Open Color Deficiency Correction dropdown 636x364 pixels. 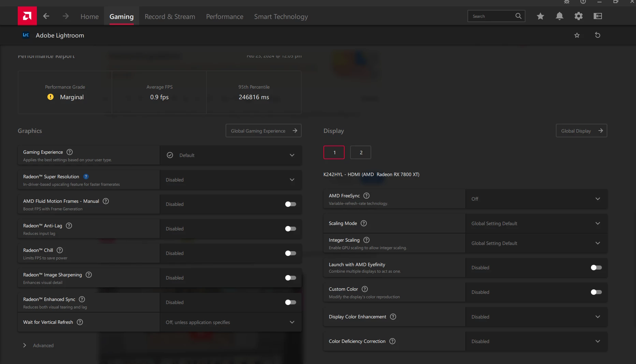coord(536,341)
